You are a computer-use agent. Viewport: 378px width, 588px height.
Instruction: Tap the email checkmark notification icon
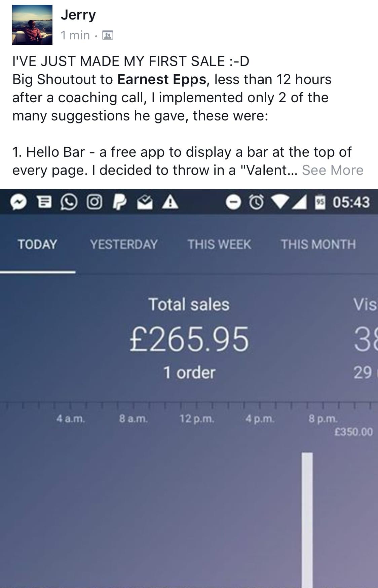tap(145, 203)
